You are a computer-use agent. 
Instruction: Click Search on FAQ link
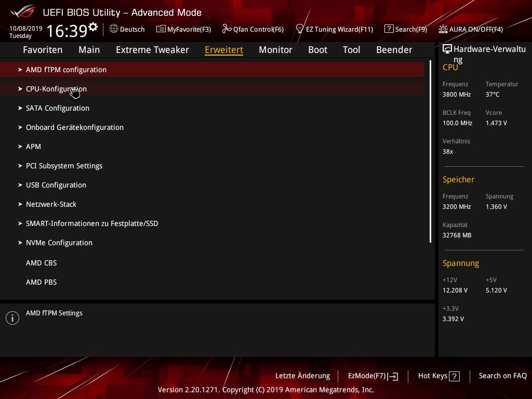502,376
